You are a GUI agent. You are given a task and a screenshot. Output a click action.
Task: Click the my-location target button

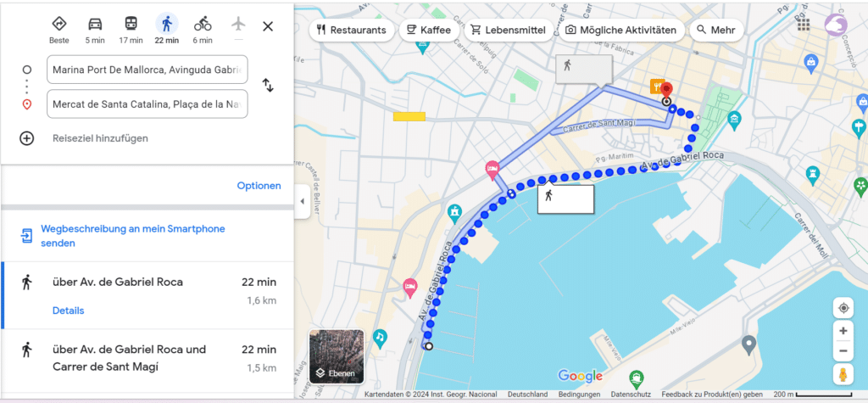(x=843, y=308)
